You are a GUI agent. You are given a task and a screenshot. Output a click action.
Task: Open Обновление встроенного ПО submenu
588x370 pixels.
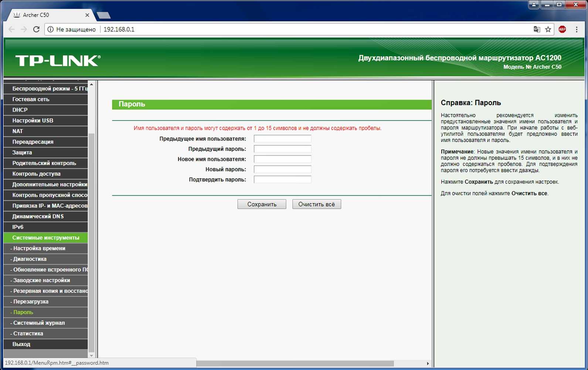(x=45, y=270)
